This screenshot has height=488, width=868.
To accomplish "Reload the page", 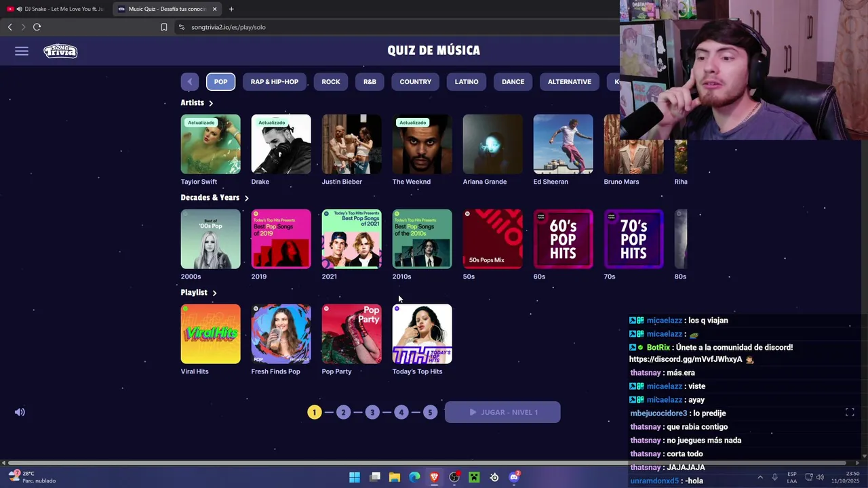I will click(x=37, y=27).
